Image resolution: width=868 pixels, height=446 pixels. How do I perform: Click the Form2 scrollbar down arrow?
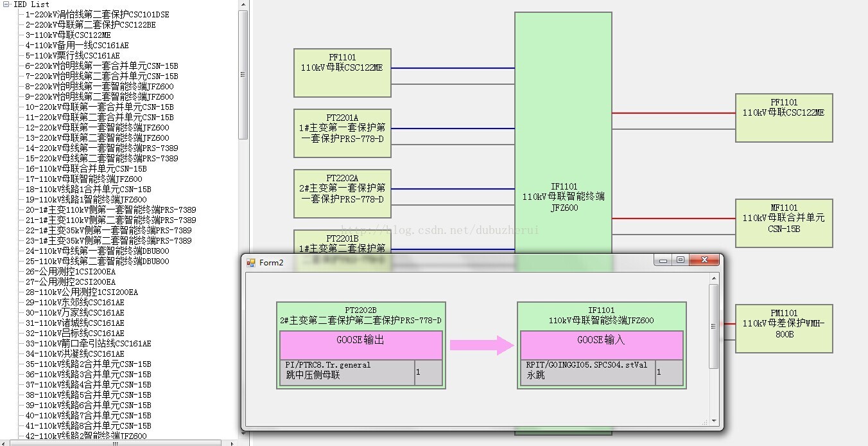click(713, 421)
